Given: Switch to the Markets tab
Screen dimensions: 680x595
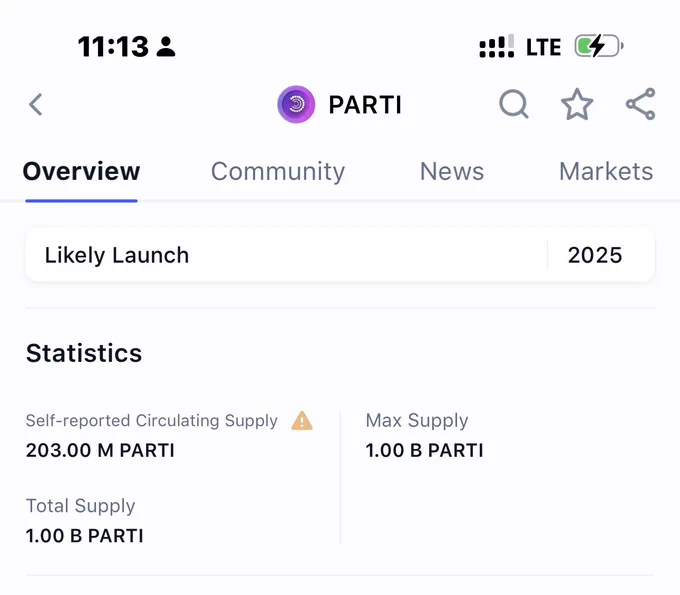Looking at the screenshot, I should (x=606, y=171).
